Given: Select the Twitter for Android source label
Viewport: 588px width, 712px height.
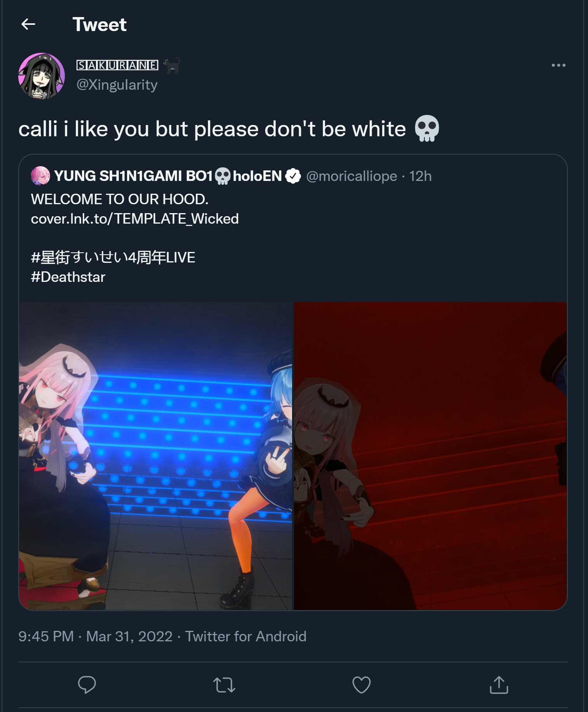Looking at the screenshot, I should coord(246,636).
